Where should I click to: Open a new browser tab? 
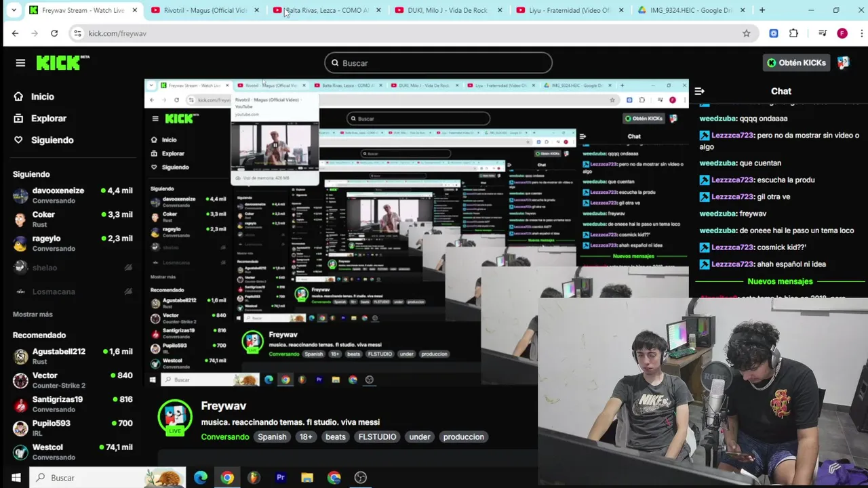tap(762, 10)
